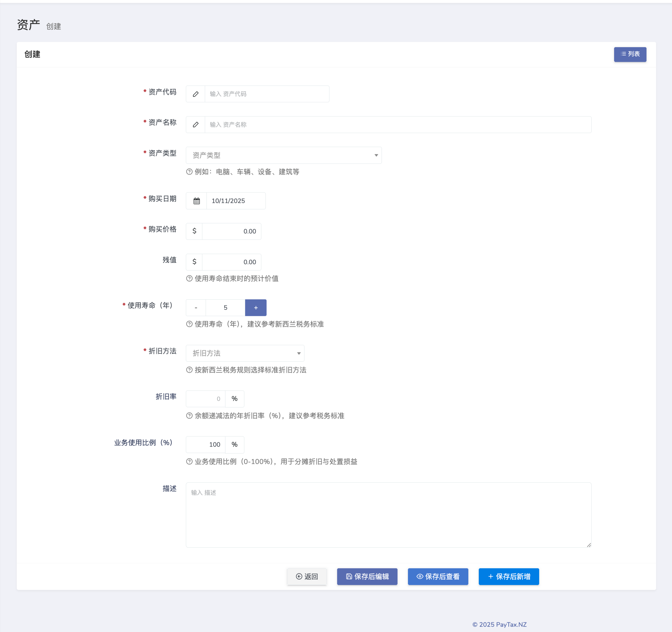Click dollar sign icon beside 购买价格

point(194,231)
